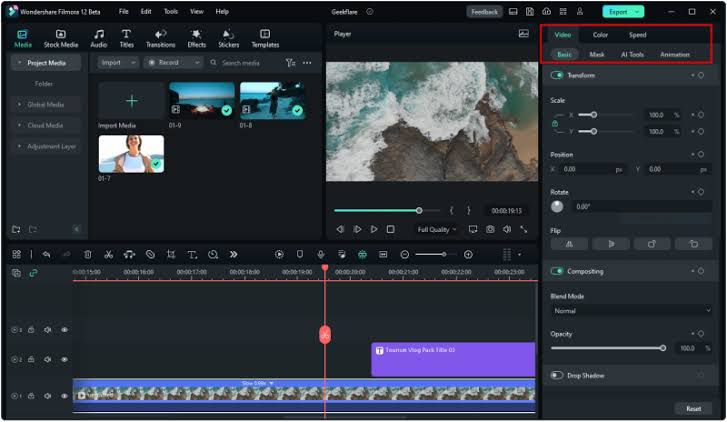Toggle the Compositing switch
Screen dimensions: 727x422
point(557,271)
